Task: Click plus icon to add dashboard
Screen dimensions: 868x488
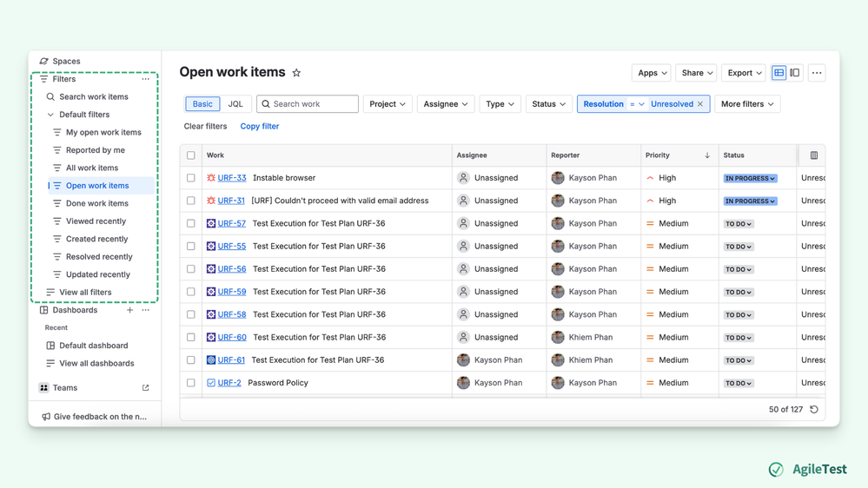Action: (x=129, y=310)
